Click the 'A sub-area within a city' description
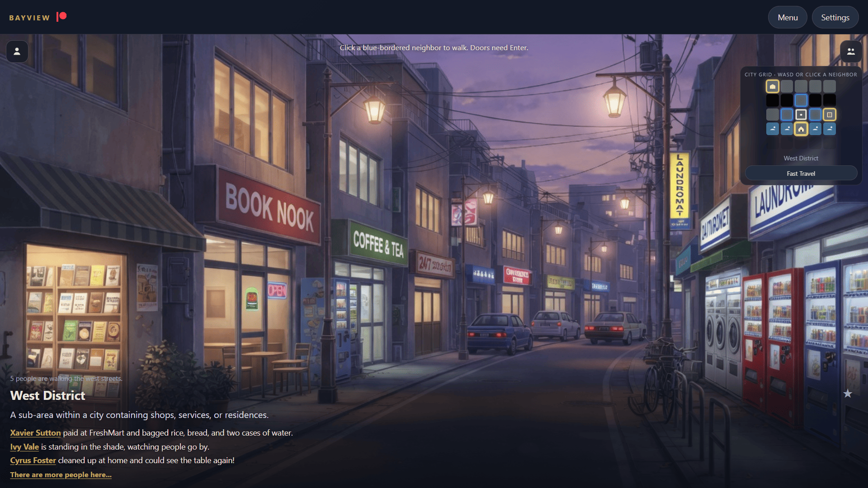 tap(139, 415)
